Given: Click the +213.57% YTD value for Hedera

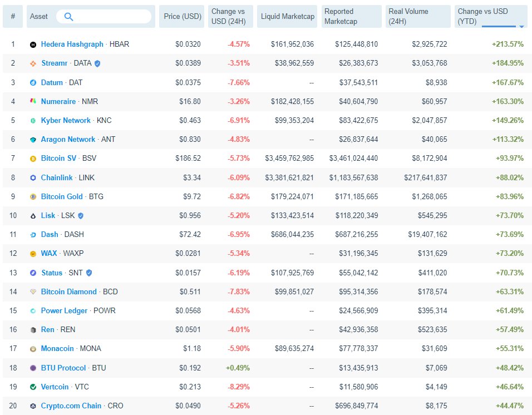Looking at the screenshot, I should 508,44.
